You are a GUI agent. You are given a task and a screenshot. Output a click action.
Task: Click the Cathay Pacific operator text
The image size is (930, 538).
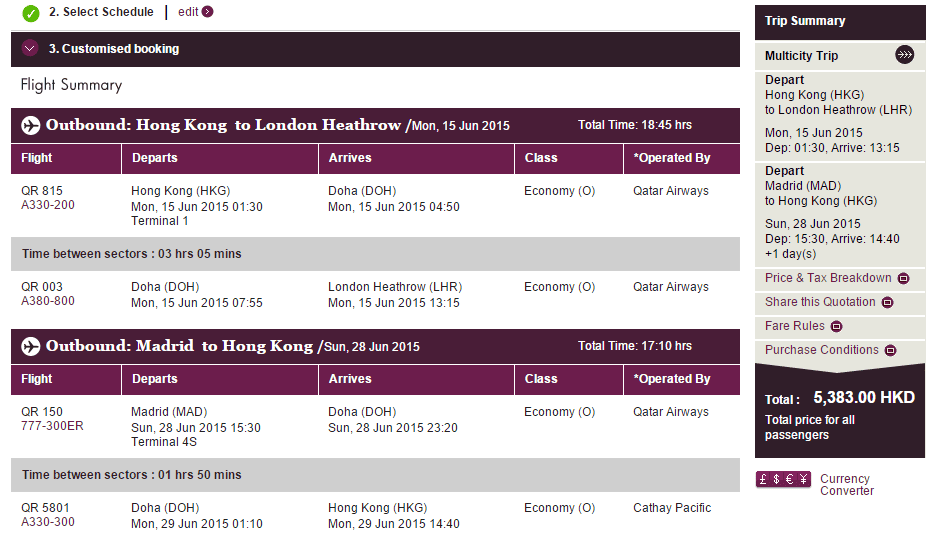tap(672, 508)
